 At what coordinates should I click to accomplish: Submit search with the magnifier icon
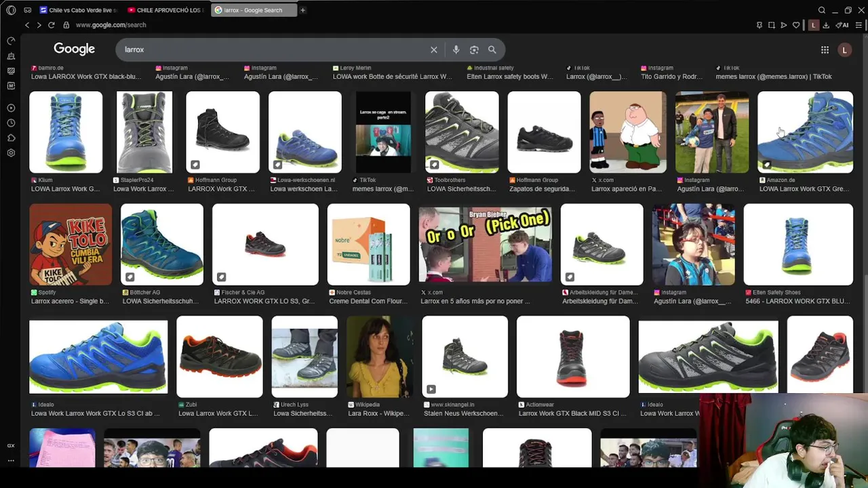pyautogui.click(x=492, y=49)
